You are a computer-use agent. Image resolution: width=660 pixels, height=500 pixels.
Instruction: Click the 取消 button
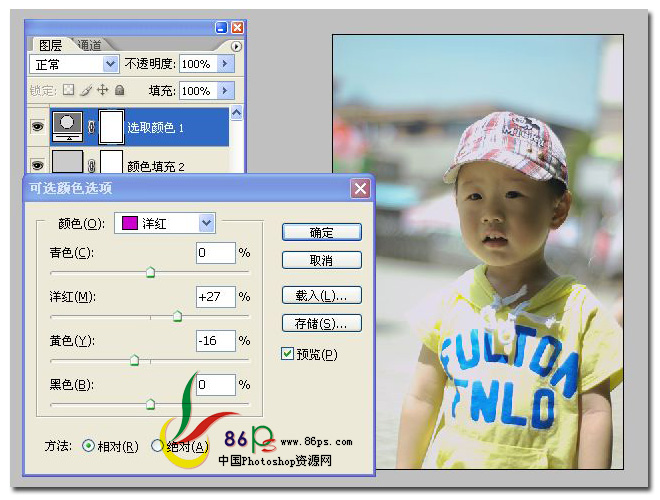click(x=322, y=260)
